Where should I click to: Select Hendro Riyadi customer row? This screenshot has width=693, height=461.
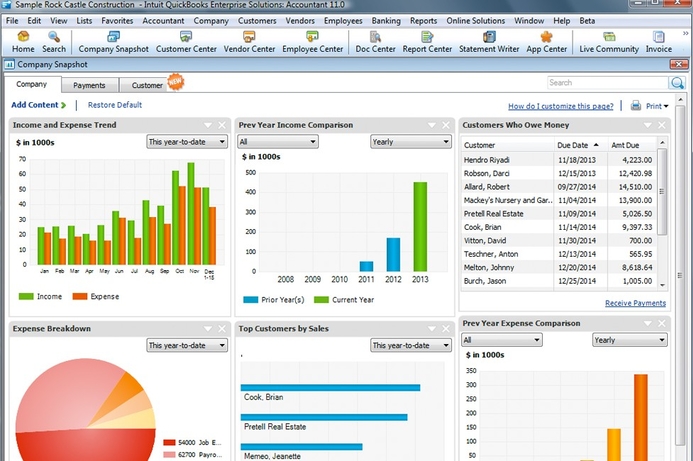(x=559, y=160)
